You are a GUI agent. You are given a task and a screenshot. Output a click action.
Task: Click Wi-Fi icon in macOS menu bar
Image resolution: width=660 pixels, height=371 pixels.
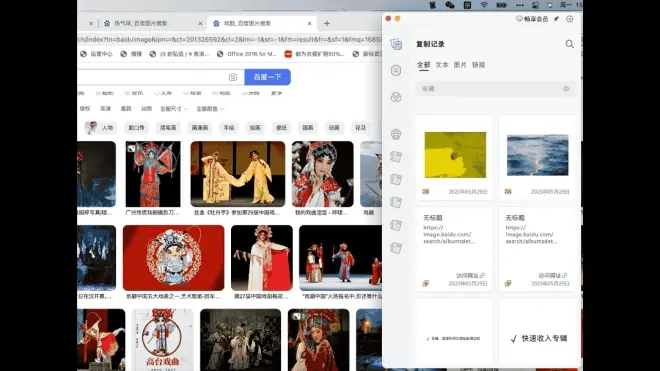pos(484,5)
